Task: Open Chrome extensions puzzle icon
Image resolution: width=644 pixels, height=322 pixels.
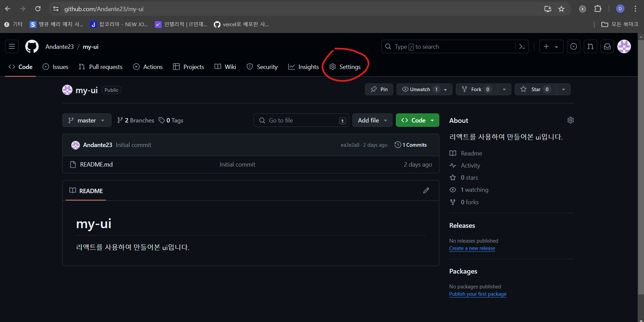Action: (x=598, y=9)
